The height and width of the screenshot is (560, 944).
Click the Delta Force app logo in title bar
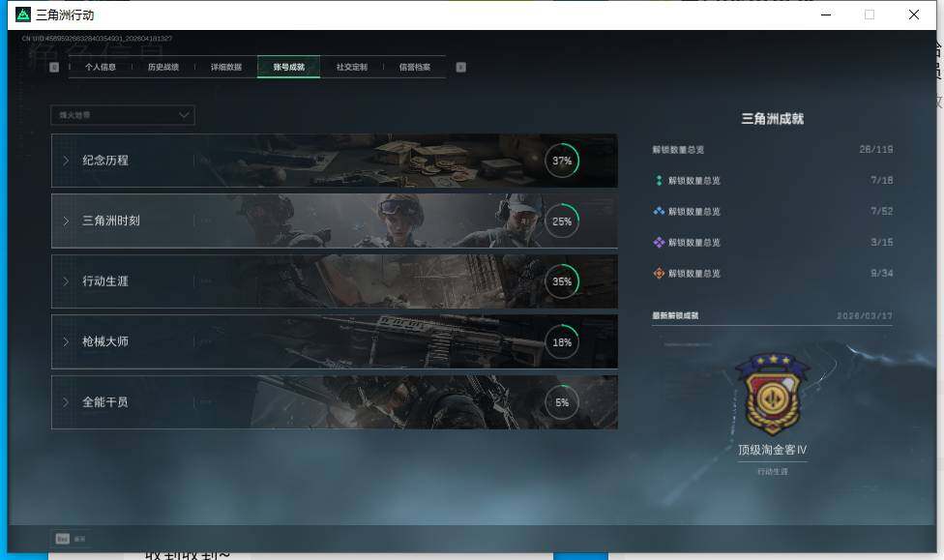23,15
